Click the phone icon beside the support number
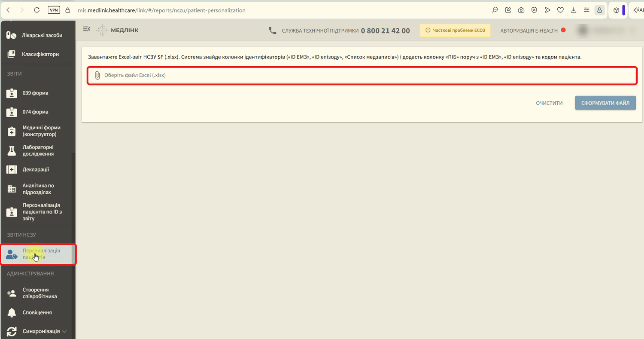Screen dimensions: 644x339 (272, 31)
